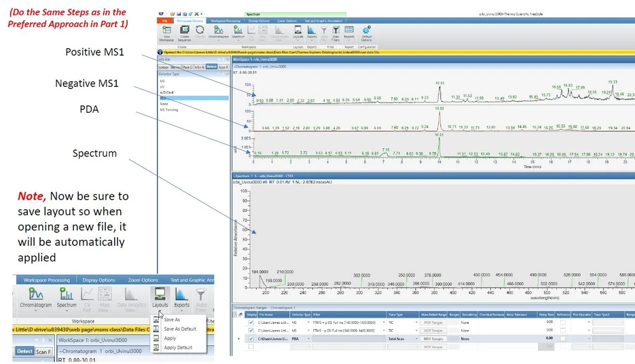Open the File tab

point(164,21)
